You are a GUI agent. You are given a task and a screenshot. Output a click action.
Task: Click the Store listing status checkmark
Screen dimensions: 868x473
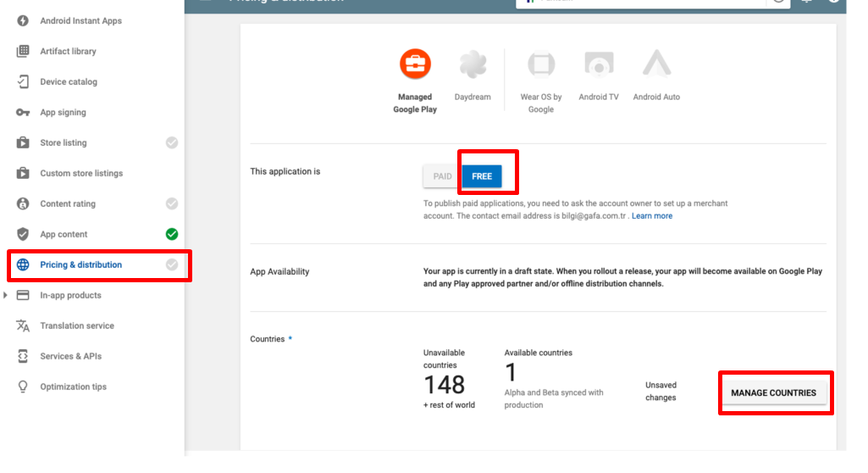tap(172, 142)
